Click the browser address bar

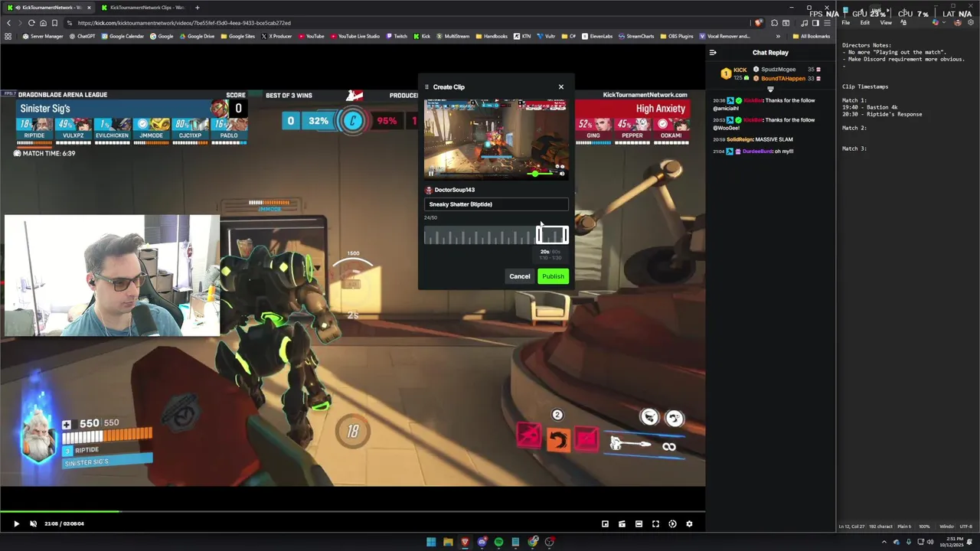(406, 23)
